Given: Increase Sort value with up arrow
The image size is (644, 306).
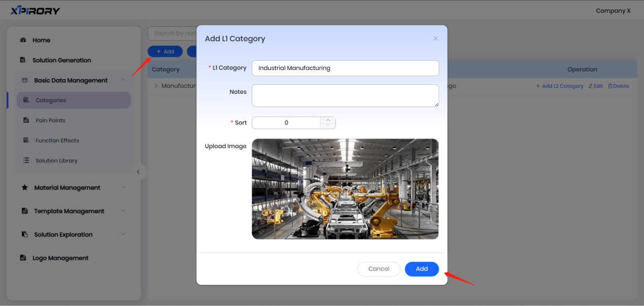Looking at the screenshot, I should tap(328, 120).
